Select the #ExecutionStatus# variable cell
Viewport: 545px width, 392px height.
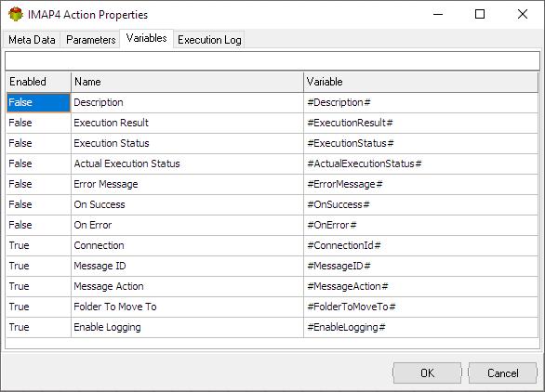(x=421, y=143)
